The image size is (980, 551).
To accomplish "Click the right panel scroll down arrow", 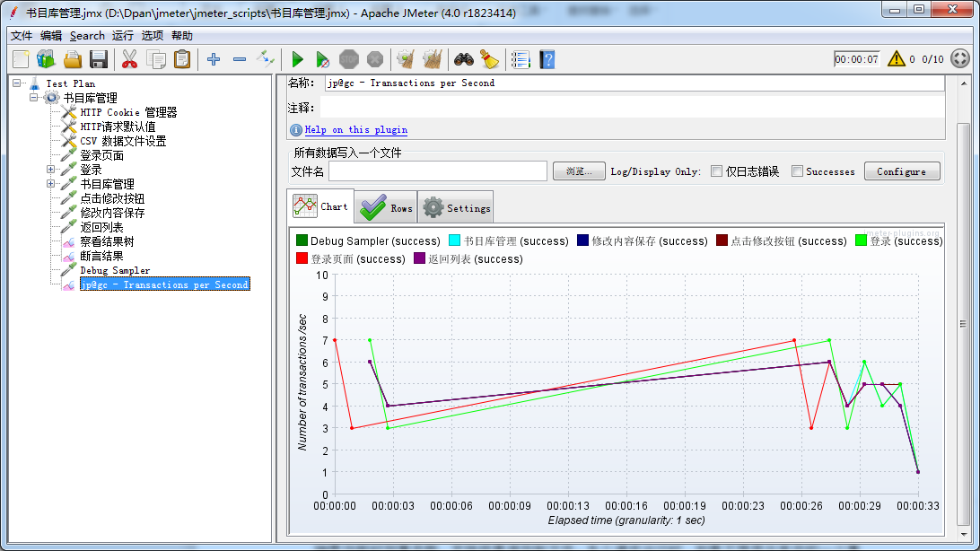I will [x=964, y=536].
